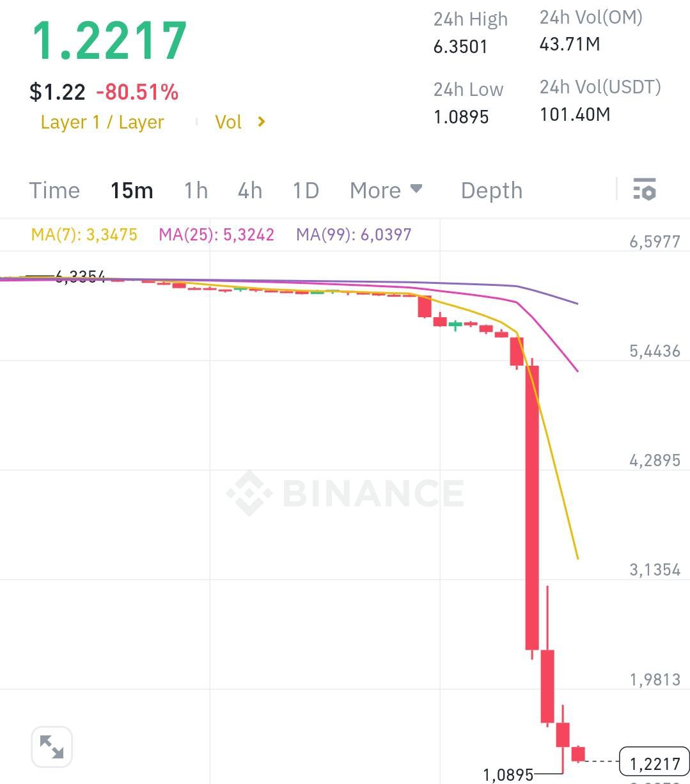Click the MA(99) indicator label

point(354,235)
